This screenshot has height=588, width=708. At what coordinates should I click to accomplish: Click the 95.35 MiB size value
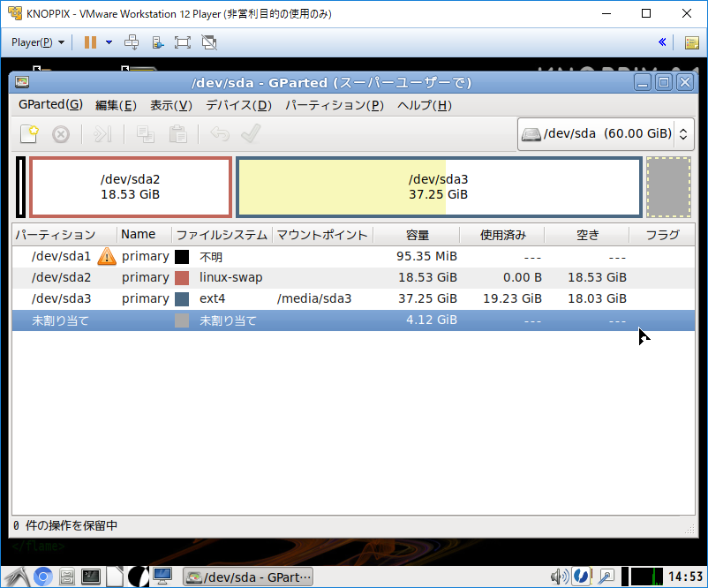click(426, 256)
